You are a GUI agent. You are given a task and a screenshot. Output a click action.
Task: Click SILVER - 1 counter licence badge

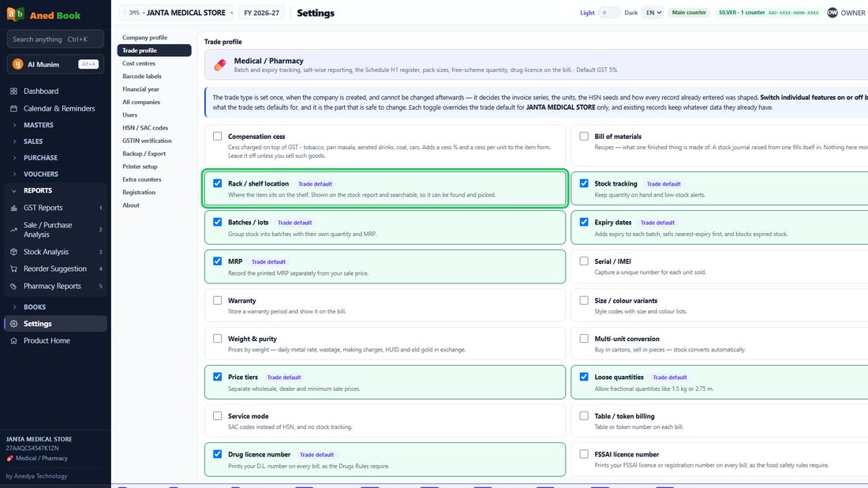pyautogui.click(x=769, y=13)
